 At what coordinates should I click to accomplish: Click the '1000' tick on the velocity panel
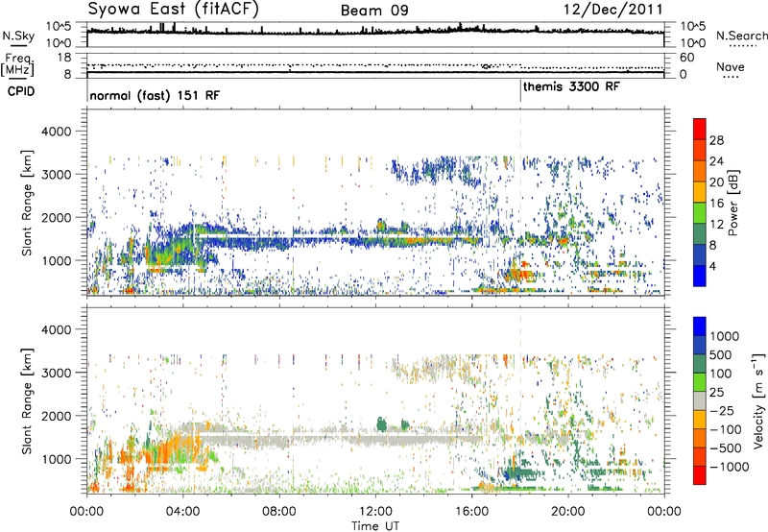coord(56,460)
